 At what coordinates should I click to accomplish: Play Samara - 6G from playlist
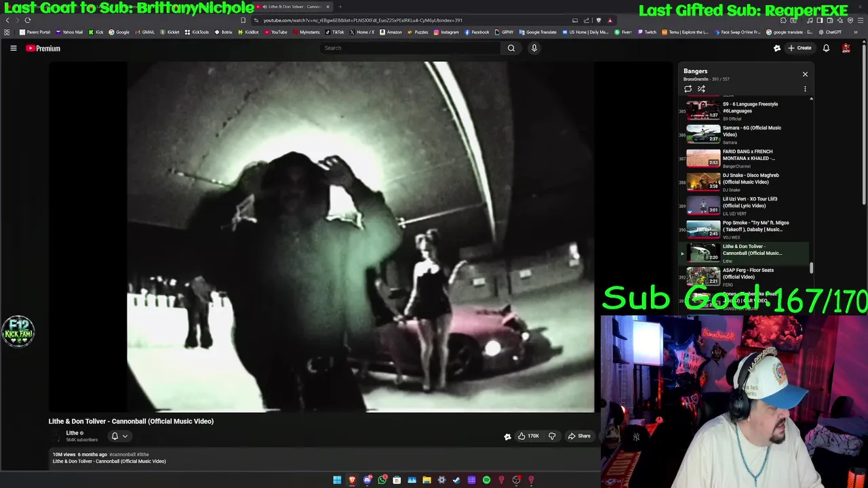[745, 134]
